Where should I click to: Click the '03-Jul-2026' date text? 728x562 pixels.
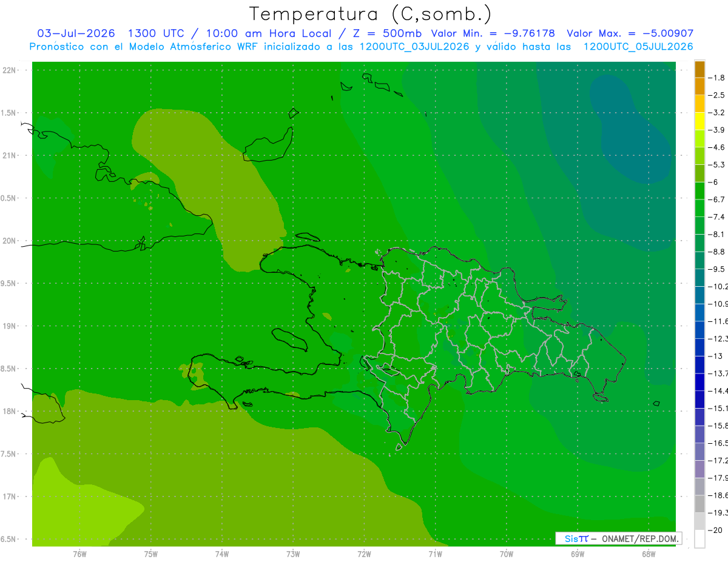pos(76,33)
